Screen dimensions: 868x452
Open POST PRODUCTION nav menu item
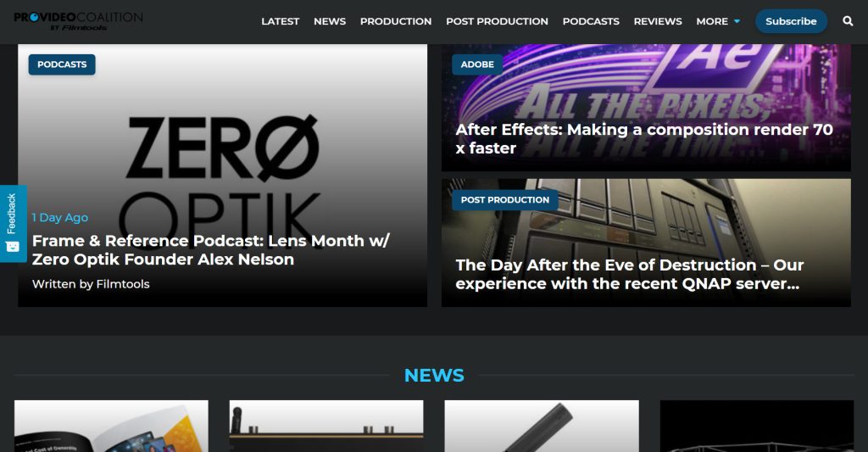497,21
